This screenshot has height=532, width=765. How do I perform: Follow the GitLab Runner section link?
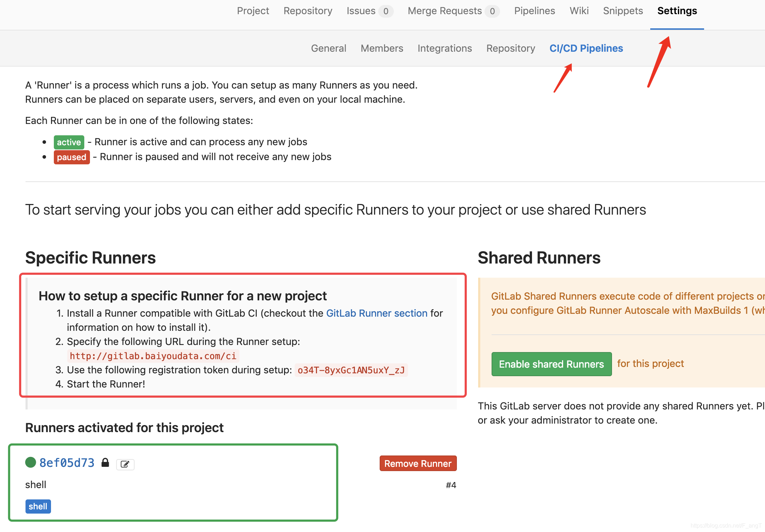point(377,313)
